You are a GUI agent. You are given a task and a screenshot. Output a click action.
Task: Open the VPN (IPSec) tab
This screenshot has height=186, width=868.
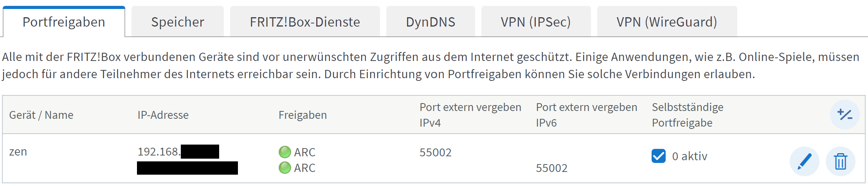coord(536,21)
